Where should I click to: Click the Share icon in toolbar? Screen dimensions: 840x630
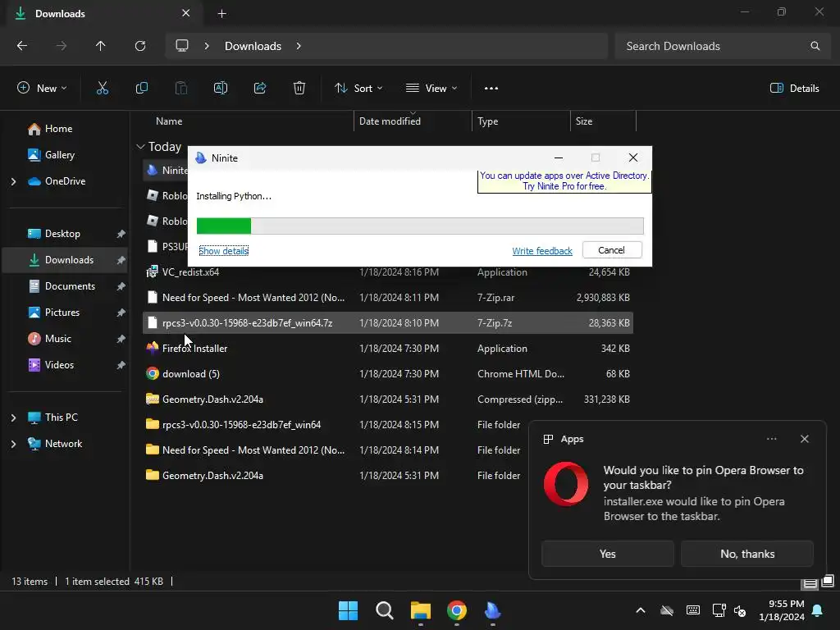[260, 89]
